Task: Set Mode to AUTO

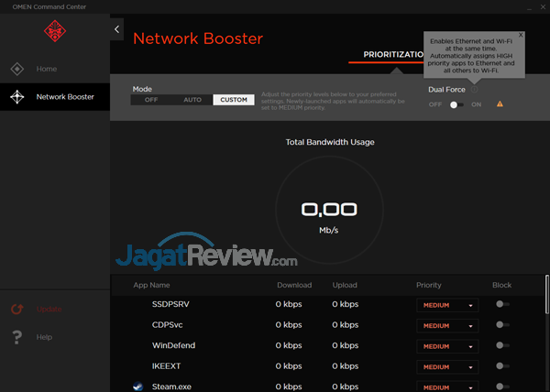Action: pos(192,100)
